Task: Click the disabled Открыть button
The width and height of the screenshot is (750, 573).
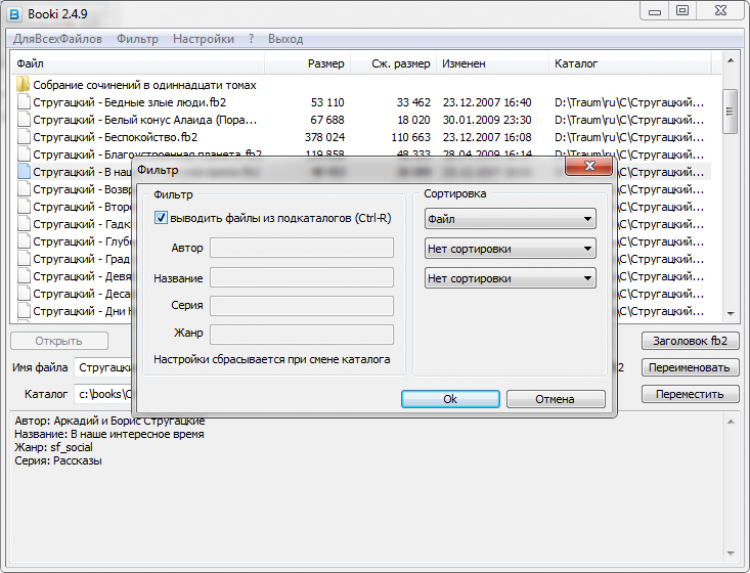Action: [x=59, y=341]
